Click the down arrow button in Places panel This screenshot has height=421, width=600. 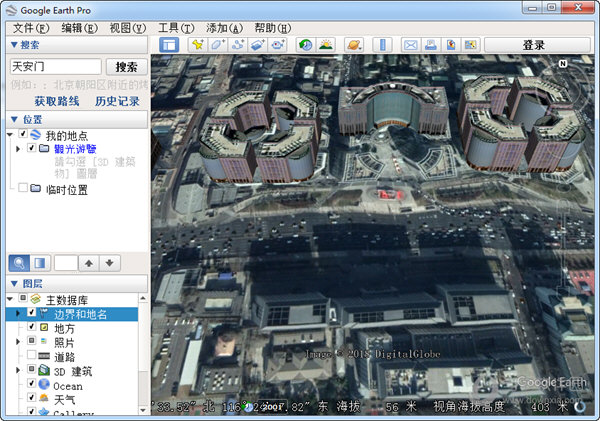coord(110,263)
